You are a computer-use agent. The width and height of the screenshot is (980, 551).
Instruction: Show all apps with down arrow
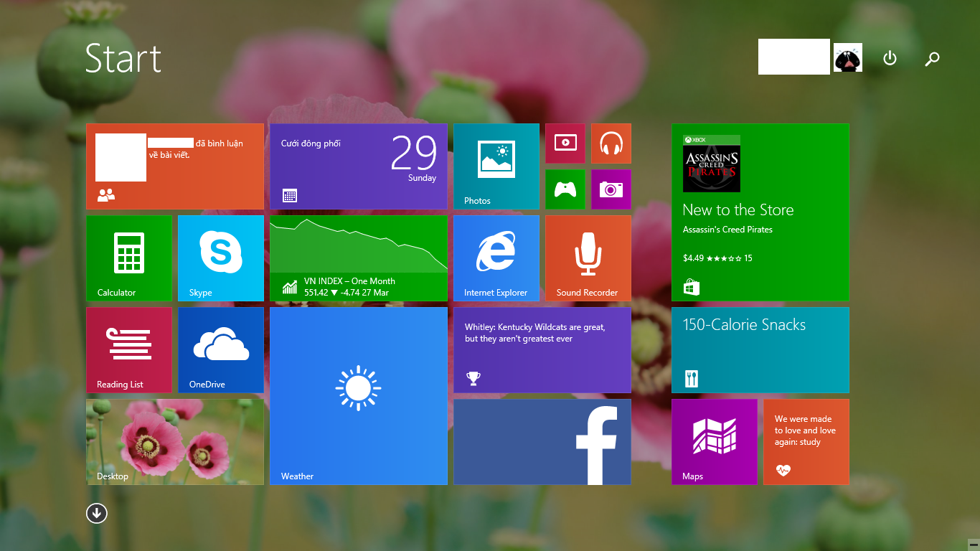point(97,513)
